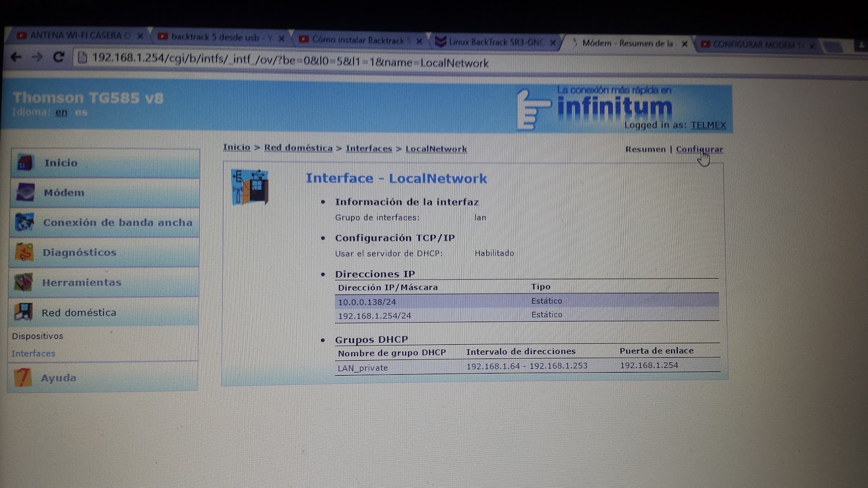The height and width of the screenshot is (488, 868).
Task: Switch to the CONFIGURAR MODEM tab
Action: click(x=754, y=44)
